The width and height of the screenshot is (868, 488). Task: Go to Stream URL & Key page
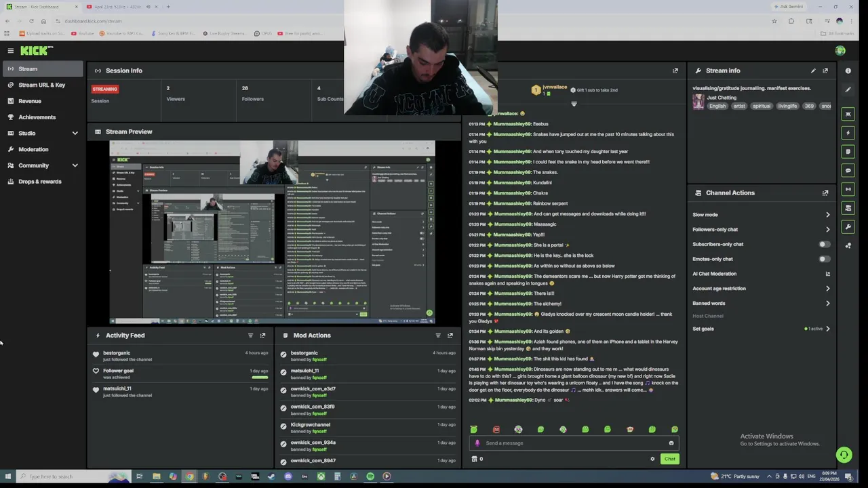pos(42,85)
